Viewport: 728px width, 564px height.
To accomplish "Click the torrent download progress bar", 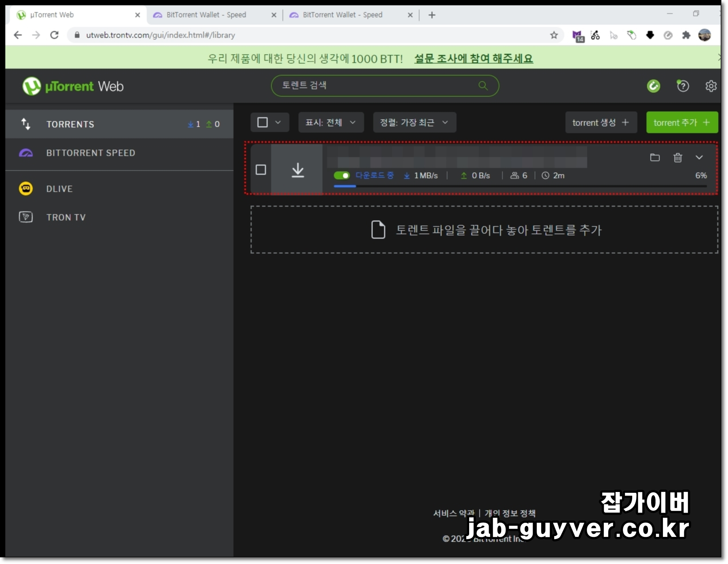I will pyautogui.click(x=520, y=186).
